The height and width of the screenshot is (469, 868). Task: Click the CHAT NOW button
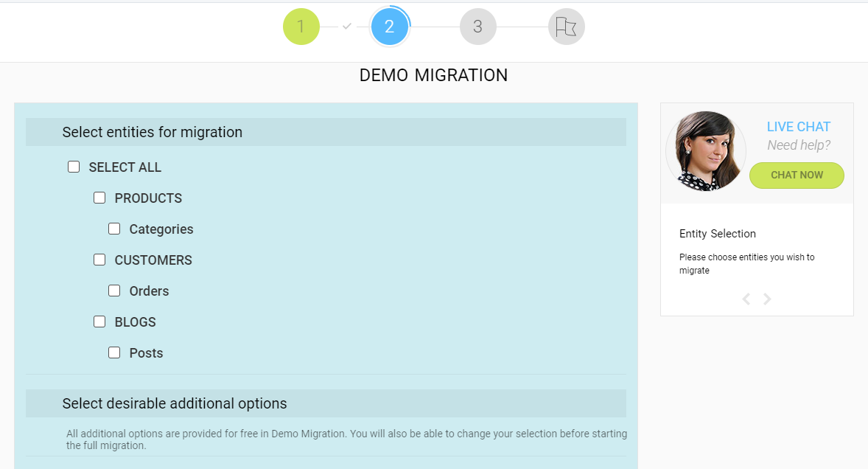(x=797, y=175)
